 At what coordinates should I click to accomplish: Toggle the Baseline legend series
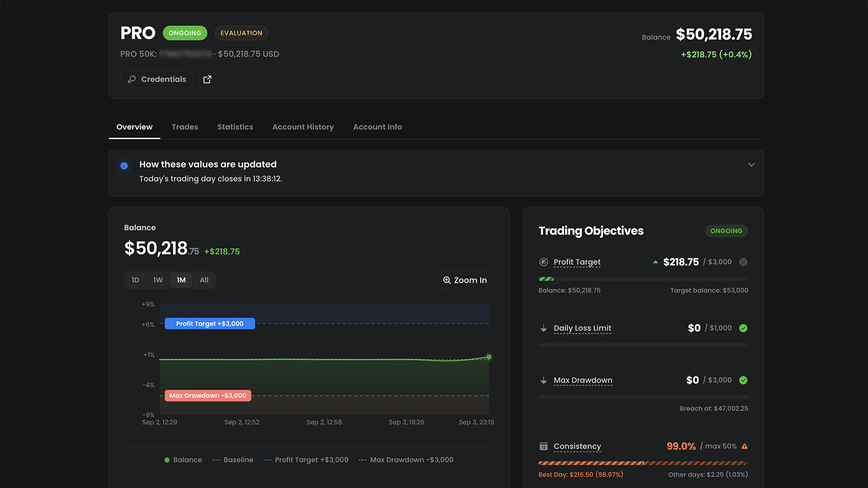coord(233,460)
